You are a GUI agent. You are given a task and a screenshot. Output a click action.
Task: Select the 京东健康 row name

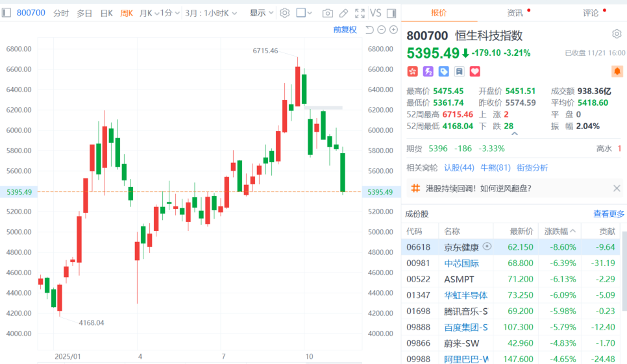461,247
